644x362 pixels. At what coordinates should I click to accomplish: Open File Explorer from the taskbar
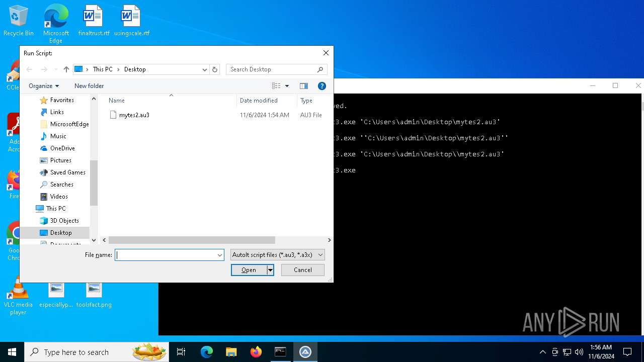231,352
